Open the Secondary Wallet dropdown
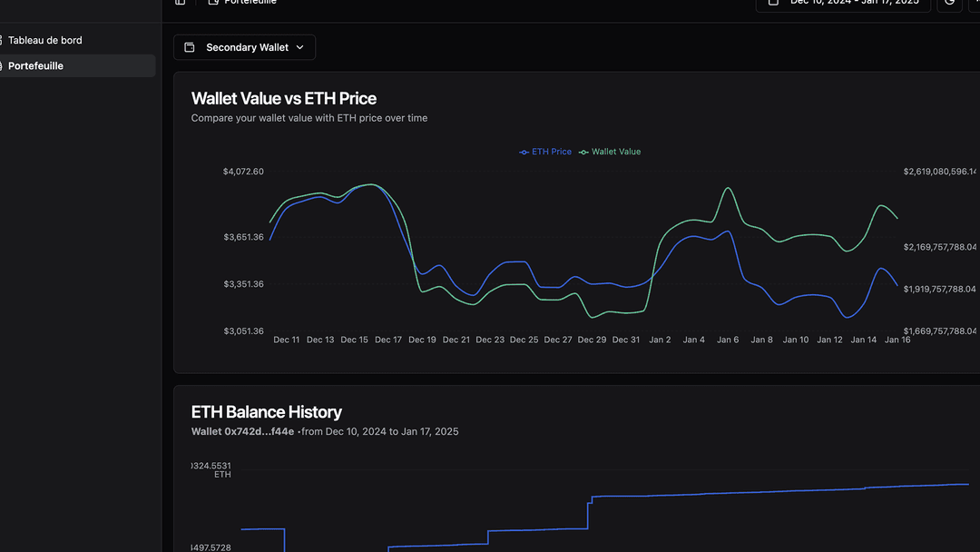Viewport: 980px width, 552px height. coord(245,47)
